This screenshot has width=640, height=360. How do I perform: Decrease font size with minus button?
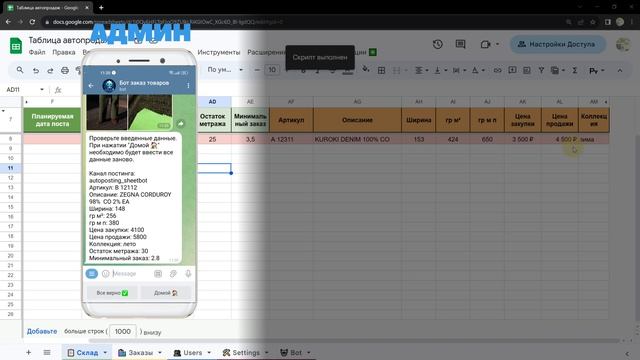(x=257, y=70)
